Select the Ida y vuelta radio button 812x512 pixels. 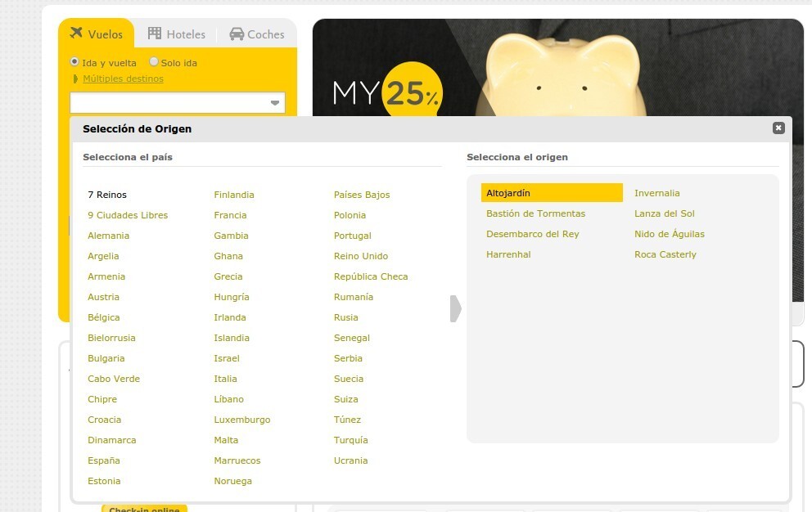pos(74,61)
